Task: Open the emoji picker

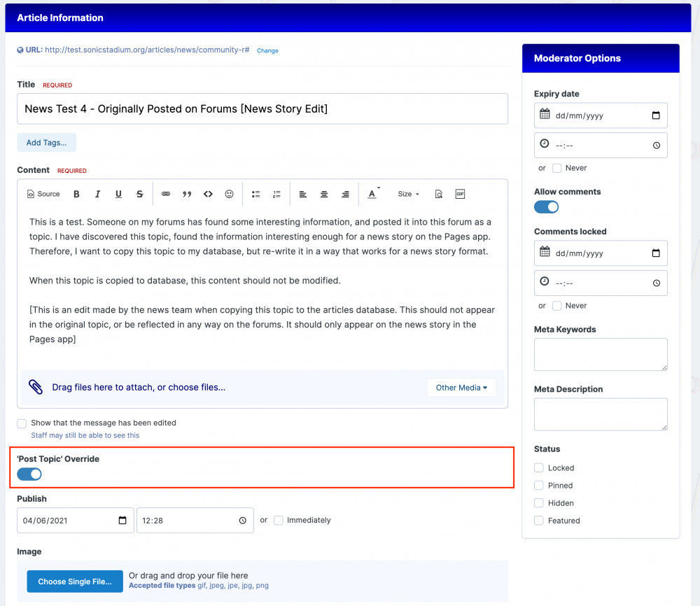Action: coord(229,194)
